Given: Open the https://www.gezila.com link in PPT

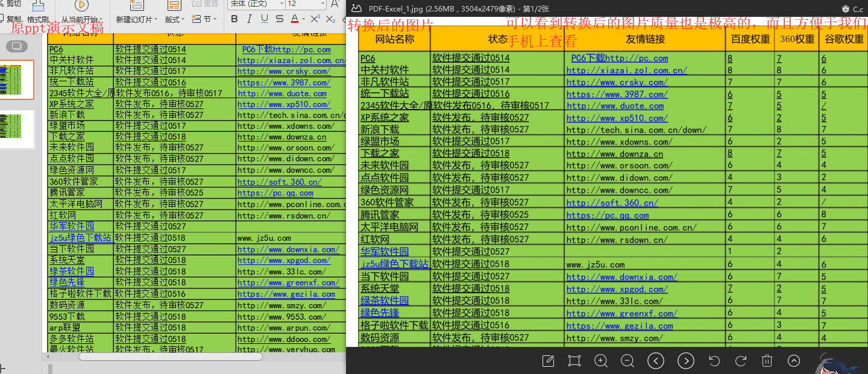Looking at the screenshot, I should point(286,294).
